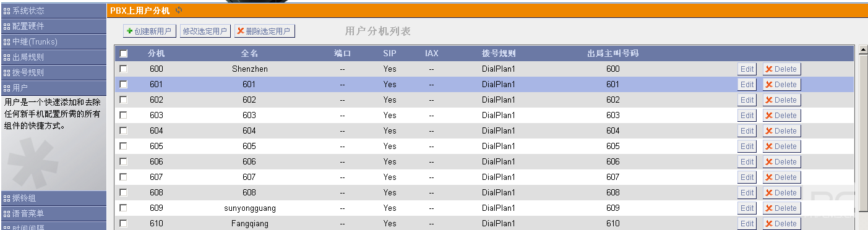Open the 振铃组 sidebar menu

(x=53, y=198)
